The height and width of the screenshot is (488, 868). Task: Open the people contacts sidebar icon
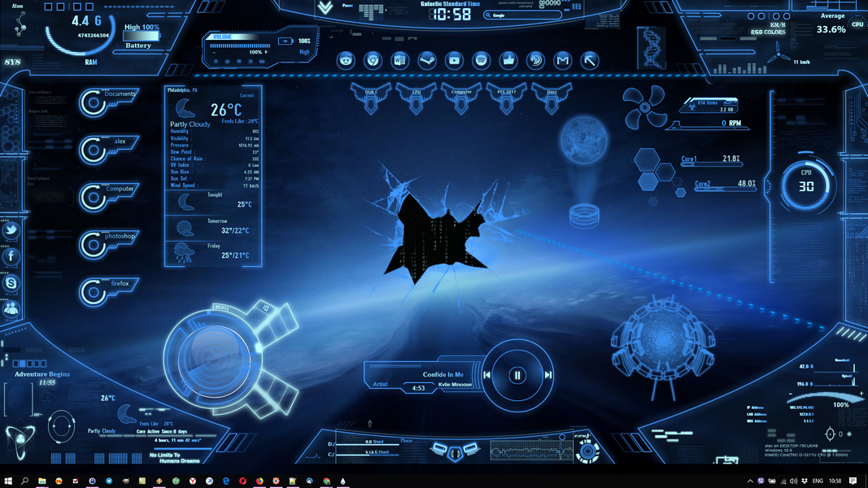point(11,309)
